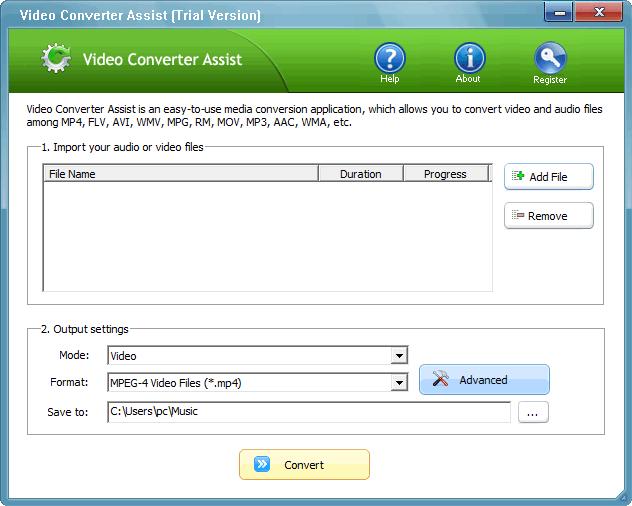Start conversion with the Convert button

[x=304, y=464]
